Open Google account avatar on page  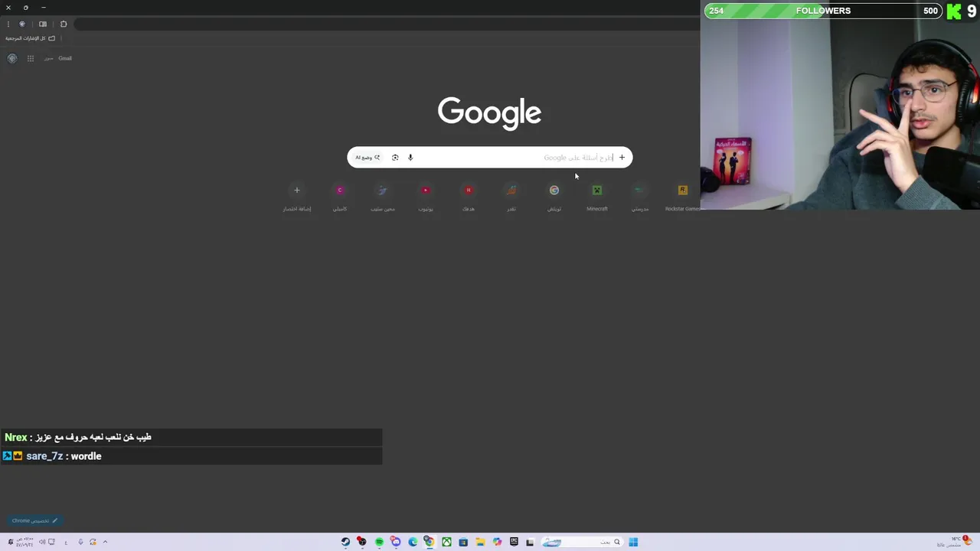[12, 58]
